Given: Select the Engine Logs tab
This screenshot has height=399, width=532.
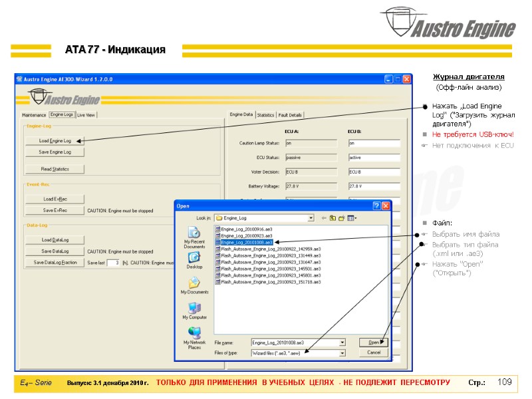Looking at the screenshot, I should (x=62, y=114).
